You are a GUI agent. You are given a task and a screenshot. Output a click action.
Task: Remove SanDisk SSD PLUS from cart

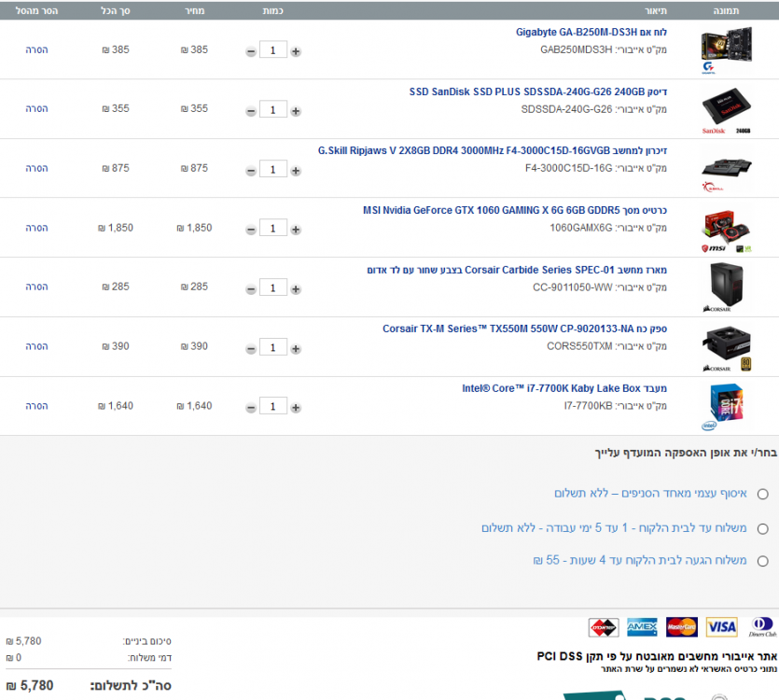point(36,108)
